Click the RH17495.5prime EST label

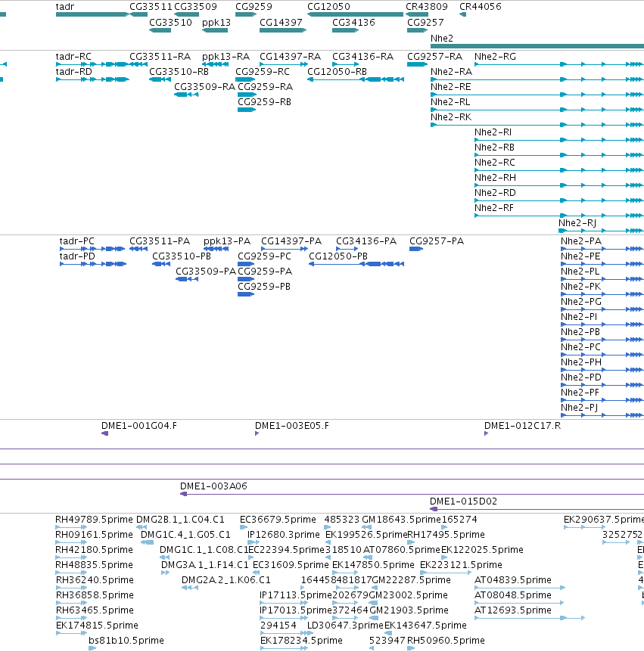click(446, 534)
